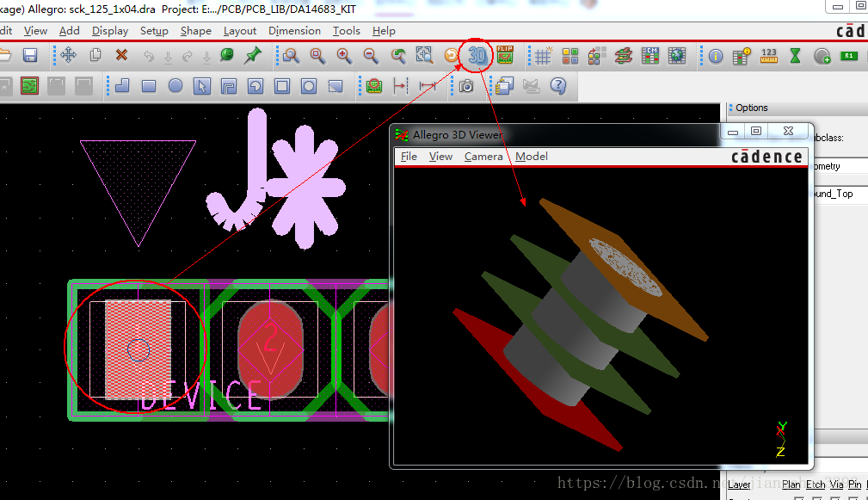
Task: Open the 3D viewer icon
Action: pos(477,55)
